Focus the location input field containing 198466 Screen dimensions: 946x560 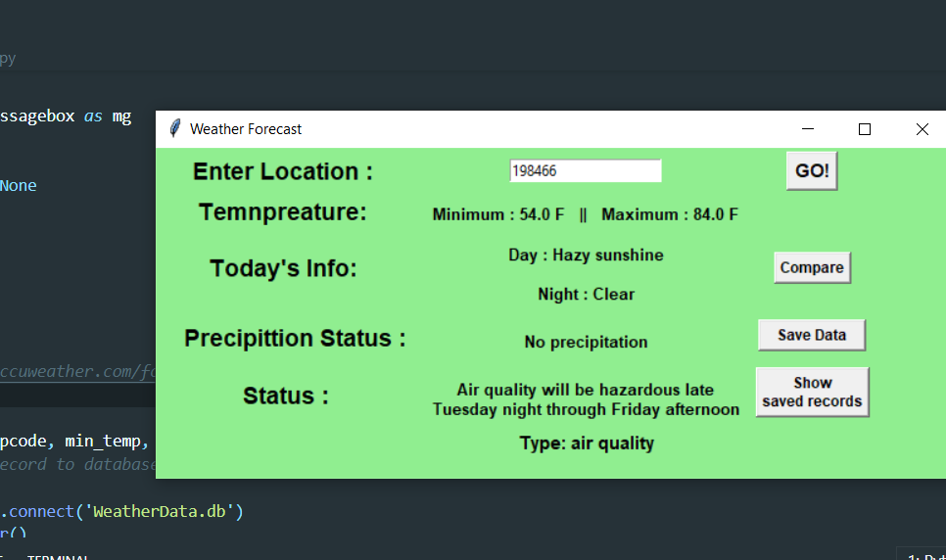(585, 171)
